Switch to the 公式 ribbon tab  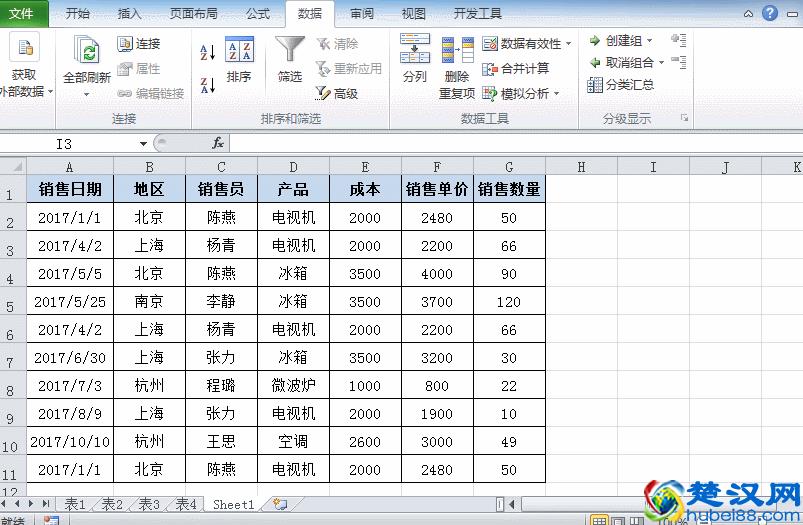[258, 13]
